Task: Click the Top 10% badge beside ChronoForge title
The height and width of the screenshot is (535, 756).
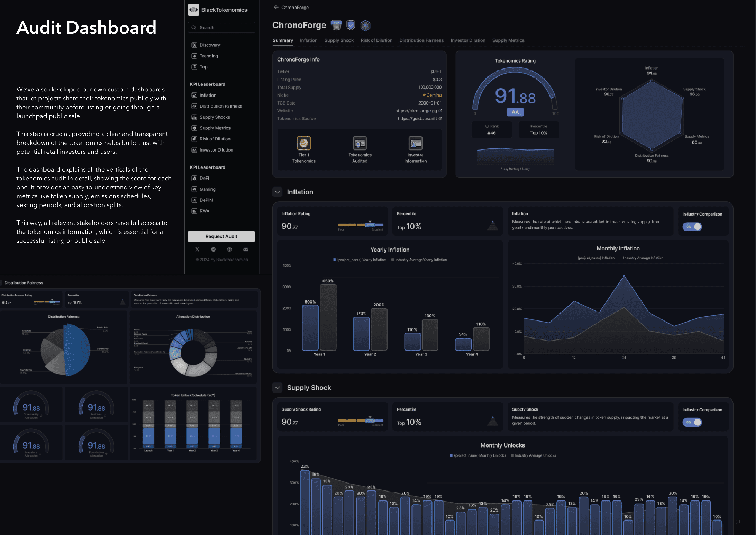Action: 336,25
